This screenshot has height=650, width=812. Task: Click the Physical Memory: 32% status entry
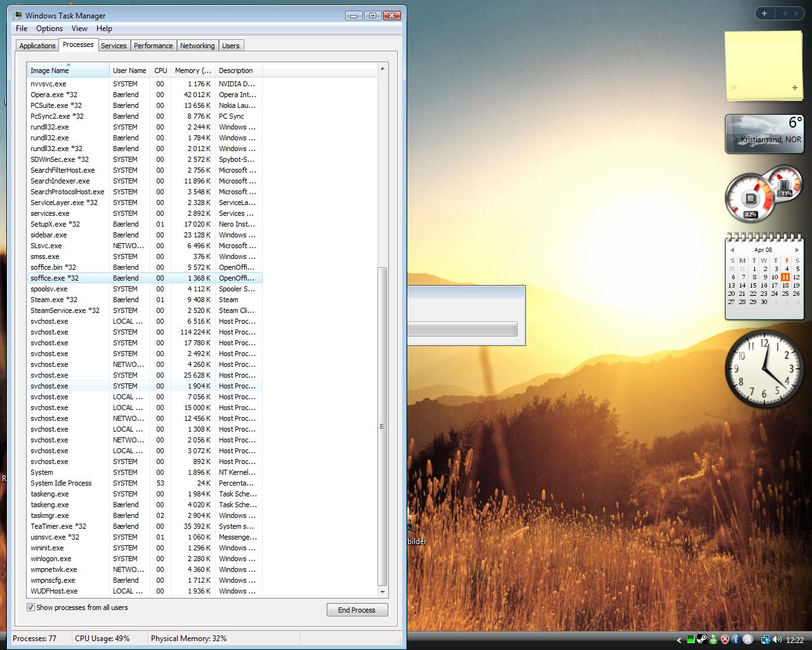pyautogui.click(x=188, y=639)
